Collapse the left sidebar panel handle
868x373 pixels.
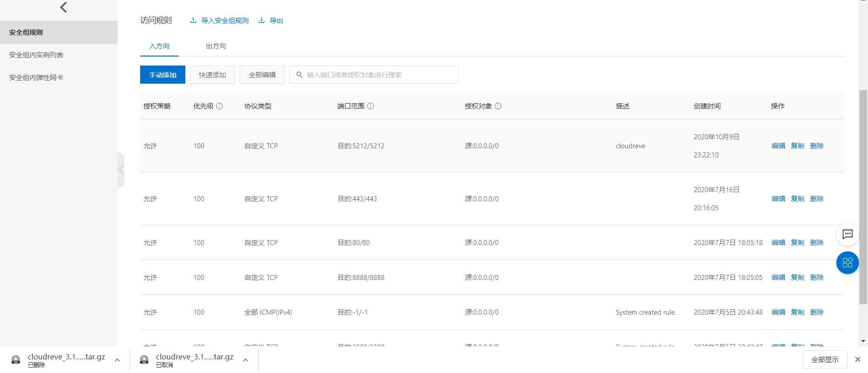pos(121,170)
